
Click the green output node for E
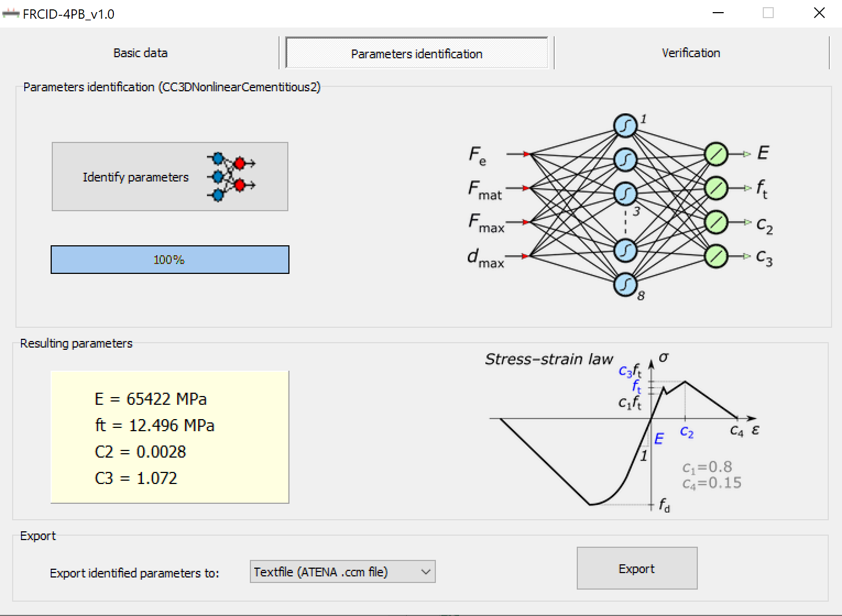(716, 154)
